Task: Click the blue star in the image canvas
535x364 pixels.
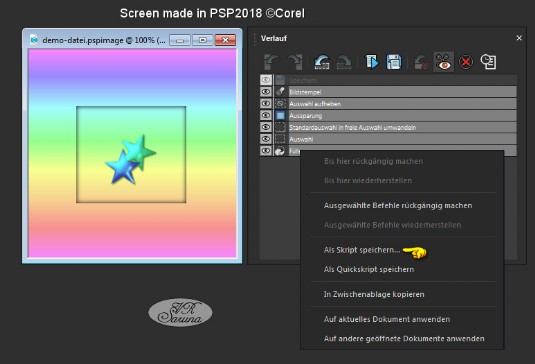Action: [122, 168]
